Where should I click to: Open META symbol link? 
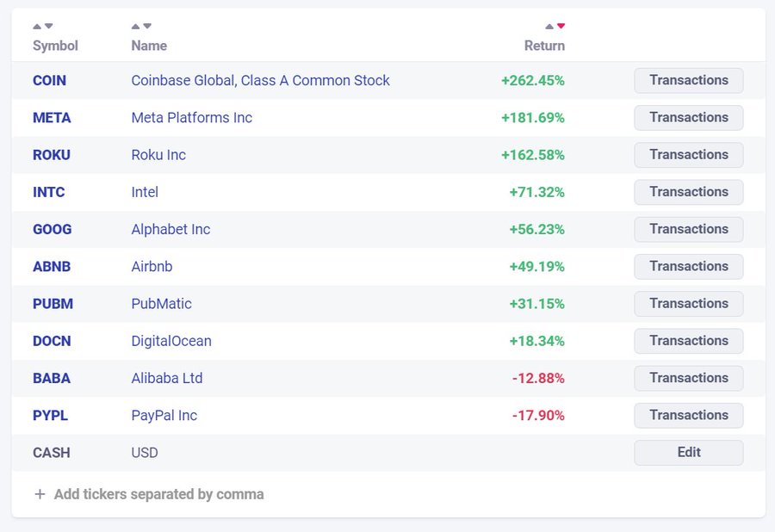(52, 118)
